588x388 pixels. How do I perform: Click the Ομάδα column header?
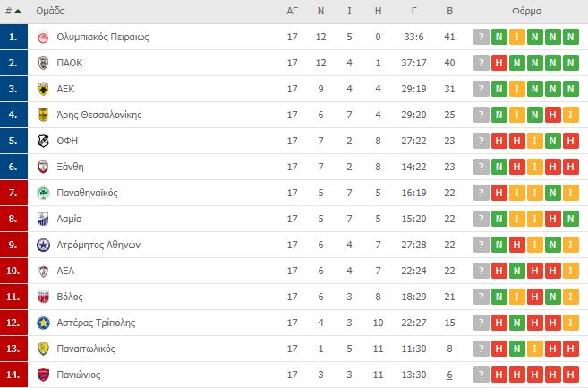click(x=50, y=11)
